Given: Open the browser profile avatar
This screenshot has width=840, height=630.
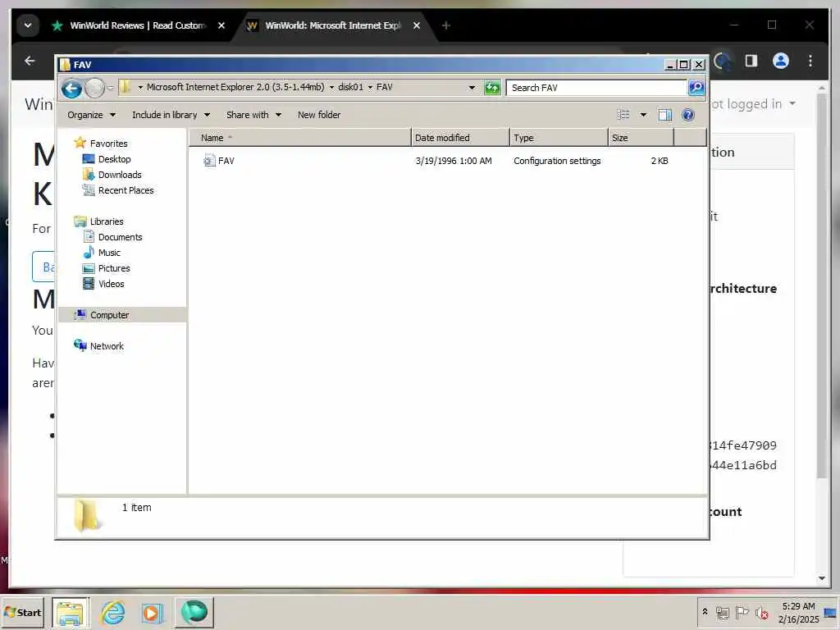Looking at the screenshot, I should pos(781,61).
